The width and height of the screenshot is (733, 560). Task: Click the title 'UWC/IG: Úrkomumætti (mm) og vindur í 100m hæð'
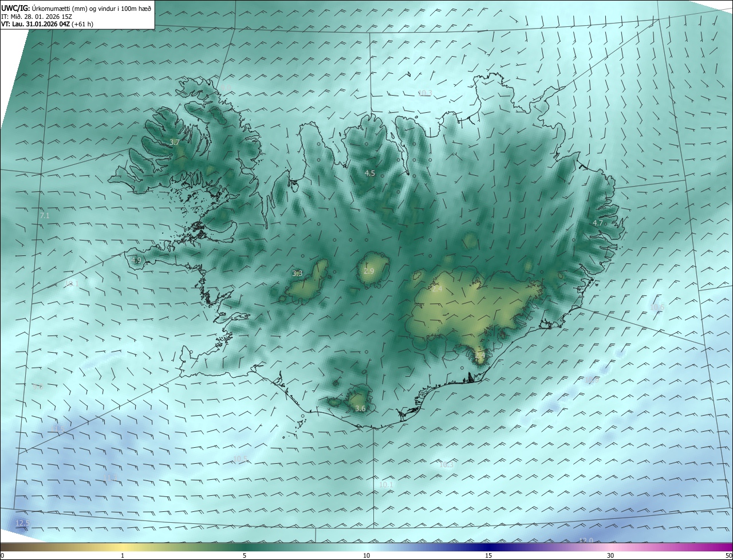(76, 8)
